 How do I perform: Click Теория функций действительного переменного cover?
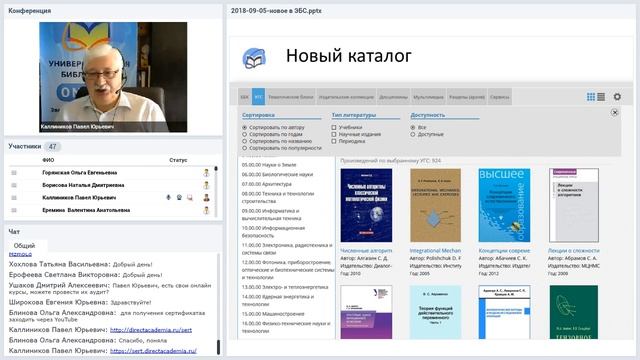[435, 312]
